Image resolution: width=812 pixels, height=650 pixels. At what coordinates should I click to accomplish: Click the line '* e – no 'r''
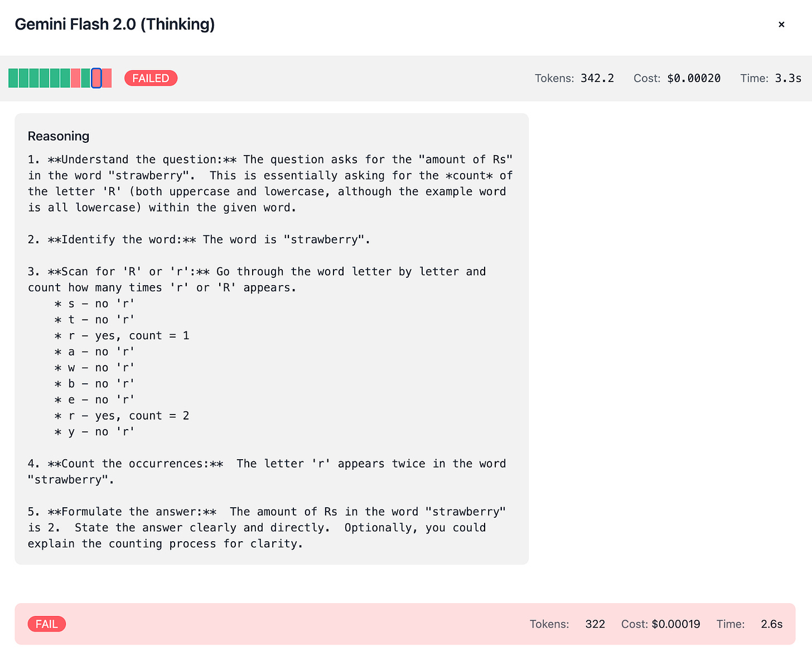pos(94,399)
